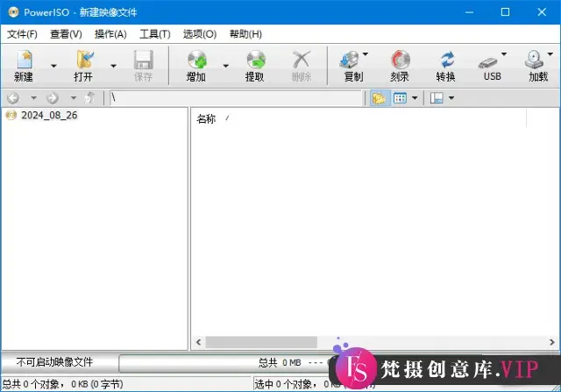
Task: Select the 2024_08_26 tree node
Action: (49, 115)
